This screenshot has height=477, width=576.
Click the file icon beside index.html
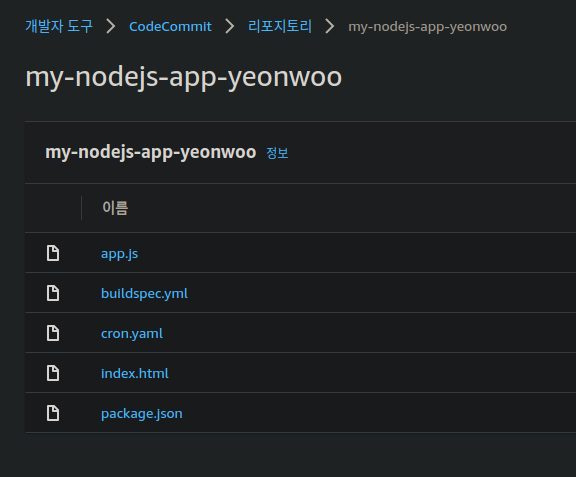click(53, 373)
